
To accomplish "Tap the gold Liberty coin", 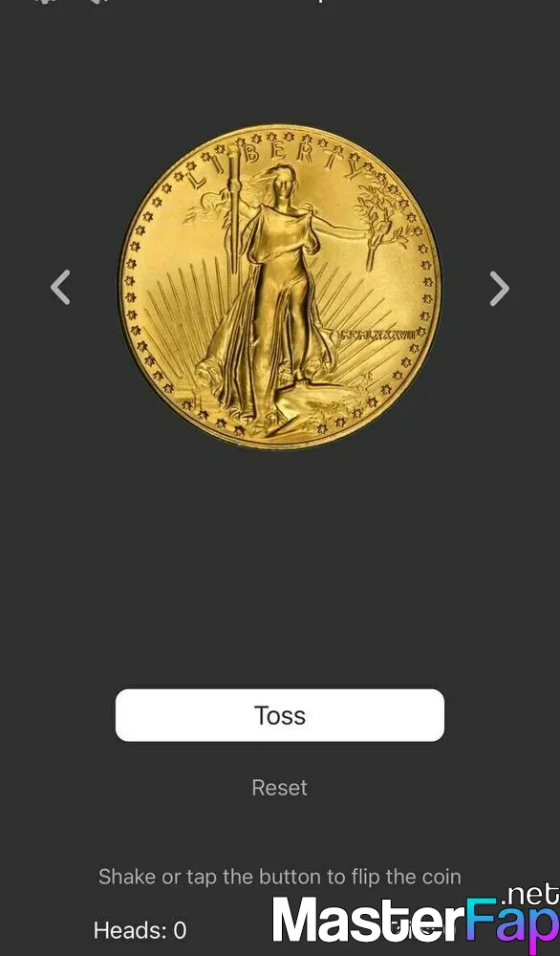I will (280, 287).
